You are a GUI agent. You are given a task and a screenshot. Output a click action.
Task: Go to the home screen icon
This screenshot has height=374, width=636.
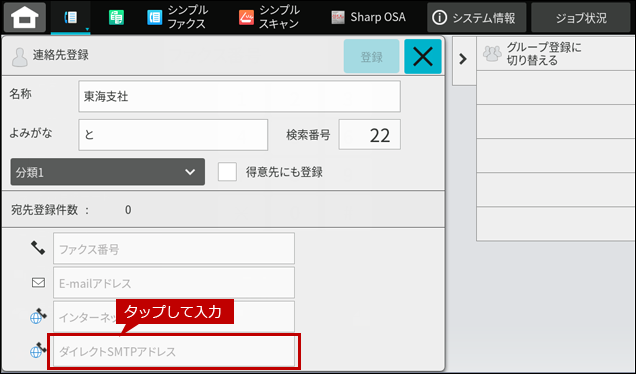[25, 17]
